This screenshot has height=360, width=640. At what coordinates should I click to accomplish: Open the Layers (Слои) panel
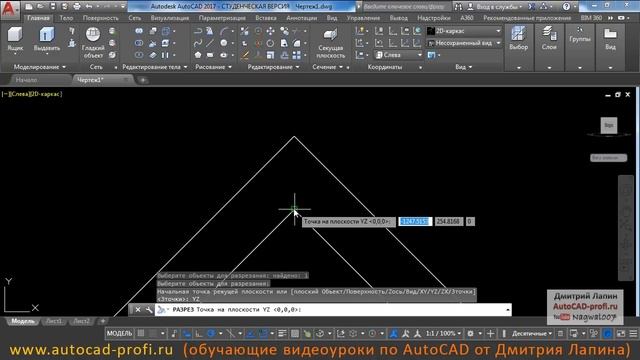click(x=549, y=47)
